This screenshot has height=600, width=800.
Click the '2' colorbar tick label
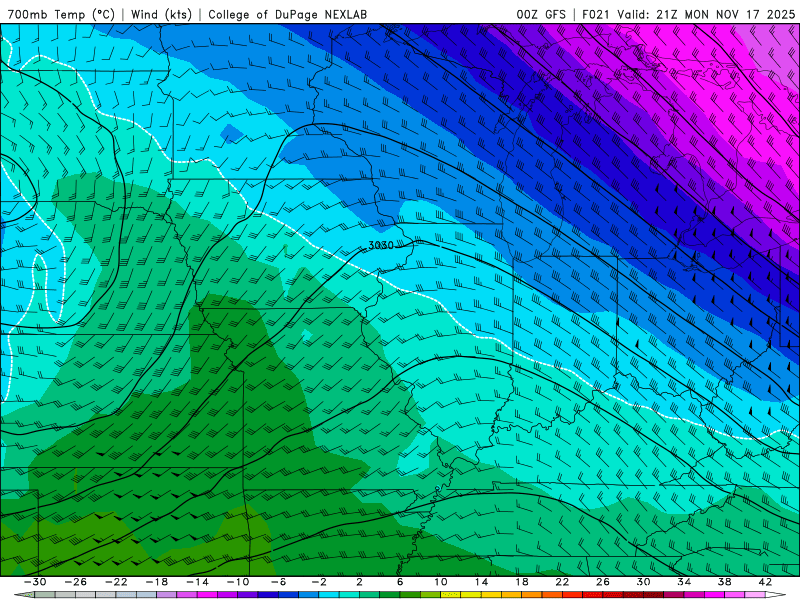click(359, 582)
